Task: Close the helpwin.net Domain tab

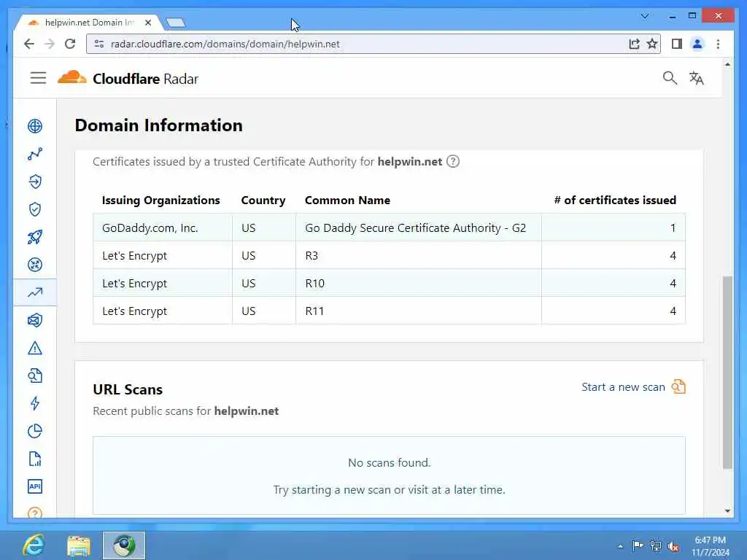Action: 148,23
